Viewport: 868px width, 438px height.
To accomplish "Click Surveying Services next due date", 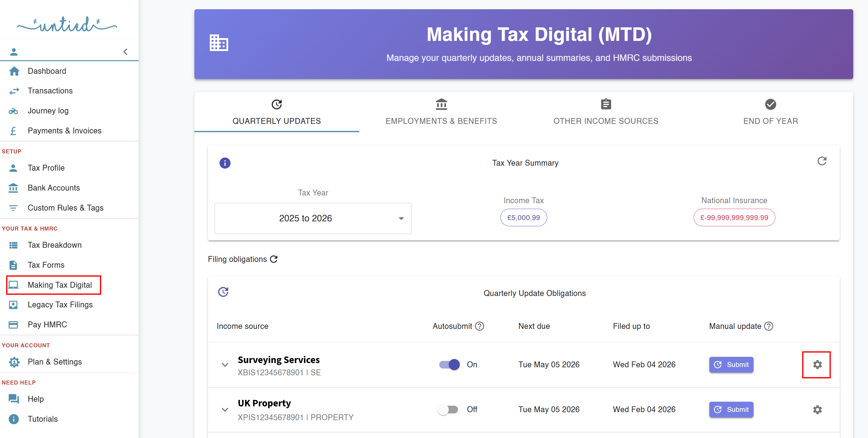I will [x=549, y=365].
